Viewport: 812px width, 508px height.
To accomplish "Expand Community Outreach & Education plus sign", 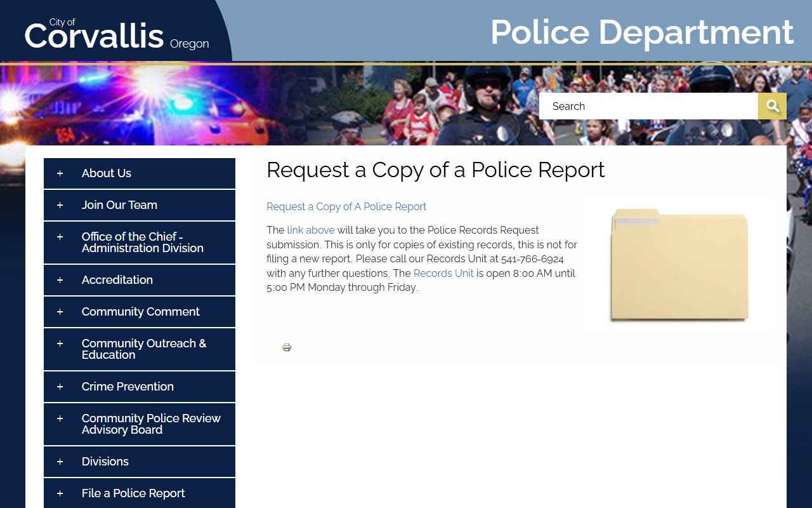I will pyautogui.click(x=60, y=344).
